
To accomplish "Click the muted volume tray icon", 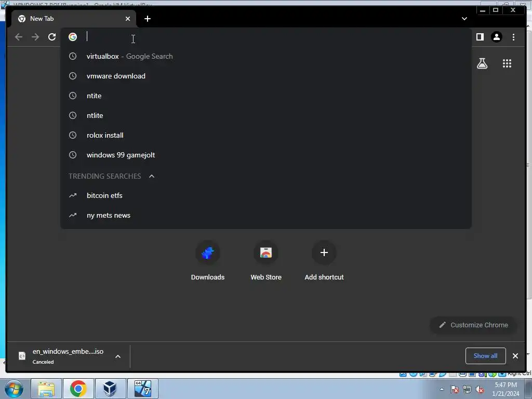I will coord(480,390).
